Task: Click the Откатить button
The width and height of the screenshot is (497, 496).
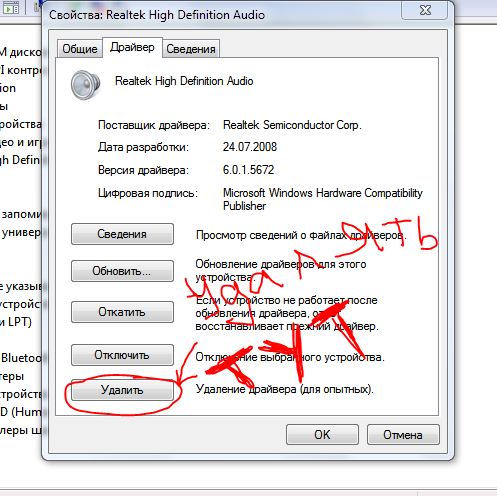Action: click(122, 312)
